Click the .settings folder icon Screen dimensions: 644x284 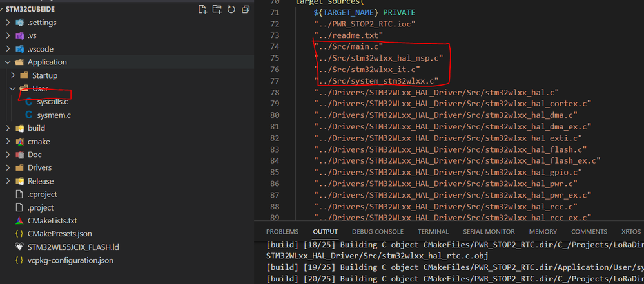[x=19, y=23]
